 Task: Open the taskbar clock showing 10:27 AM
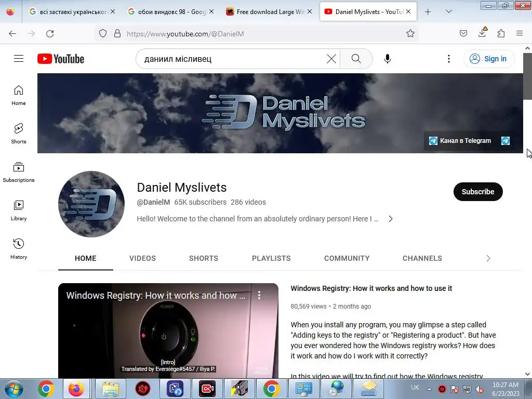506,389
